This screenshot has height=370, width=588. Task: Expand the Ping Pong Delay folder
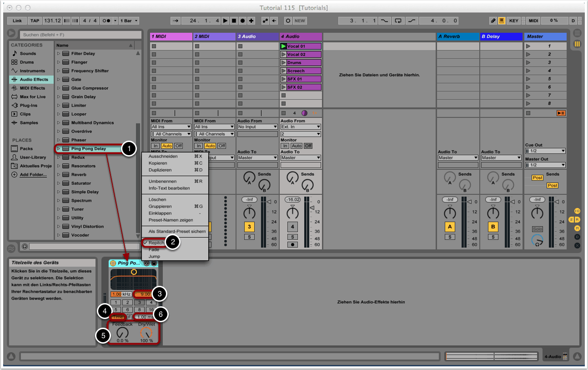[58, 149]
